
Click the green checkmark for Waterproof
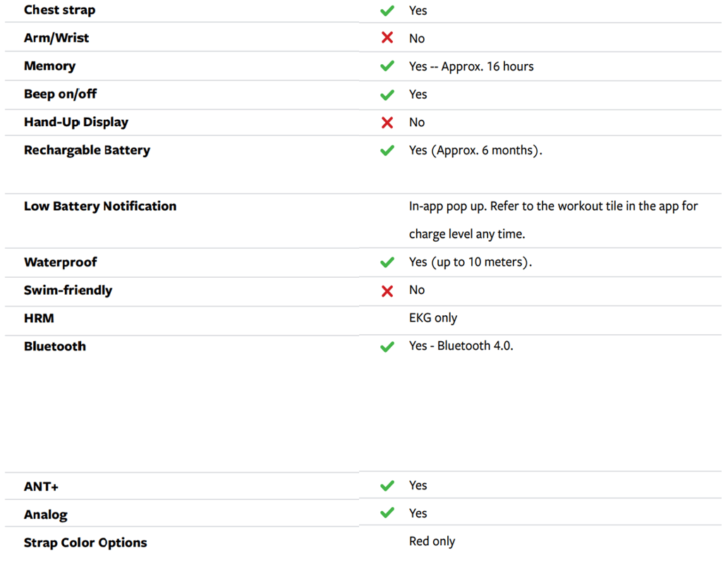pyautogui.click(x=387, y=262)
